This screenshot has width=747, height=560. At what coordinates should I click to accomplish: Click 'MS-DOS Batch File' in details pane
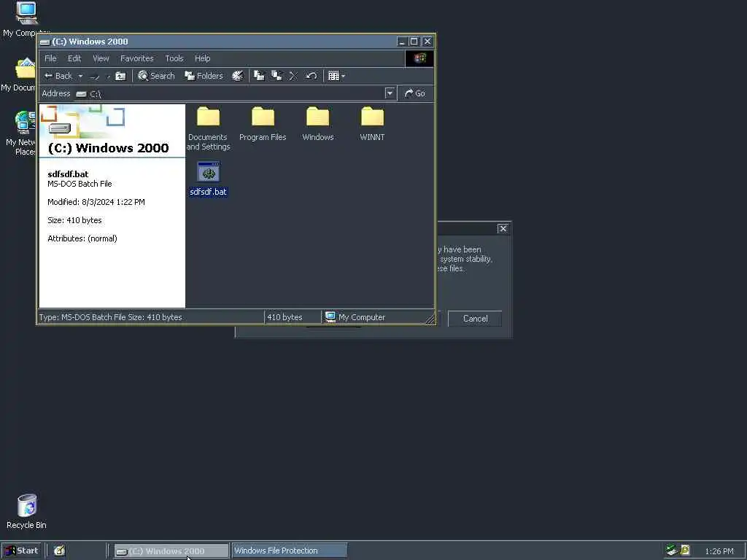(x=80, y=184)
